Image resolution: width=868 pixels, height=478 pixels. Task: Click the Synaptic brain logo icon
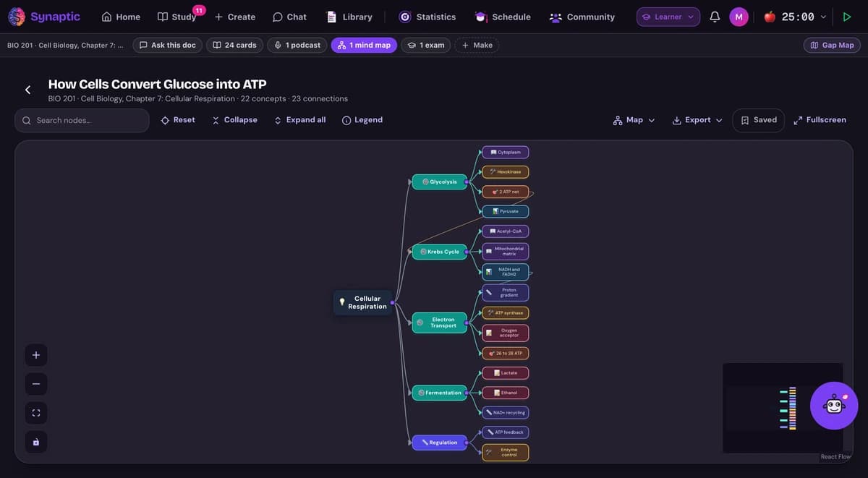[17, 17]
